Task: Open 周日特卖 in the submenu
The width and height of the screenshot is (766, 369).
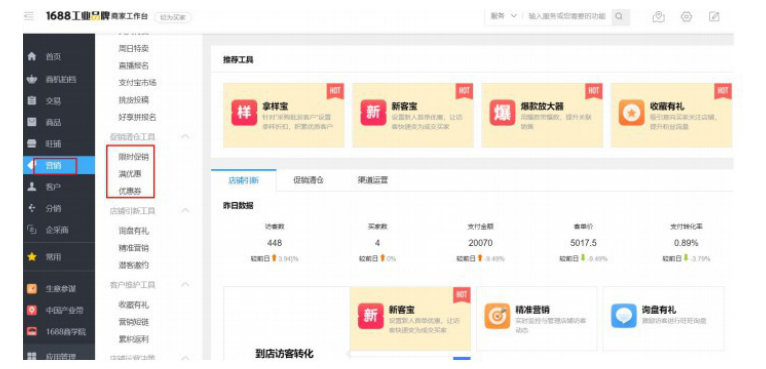Action: tap(133, 48)
